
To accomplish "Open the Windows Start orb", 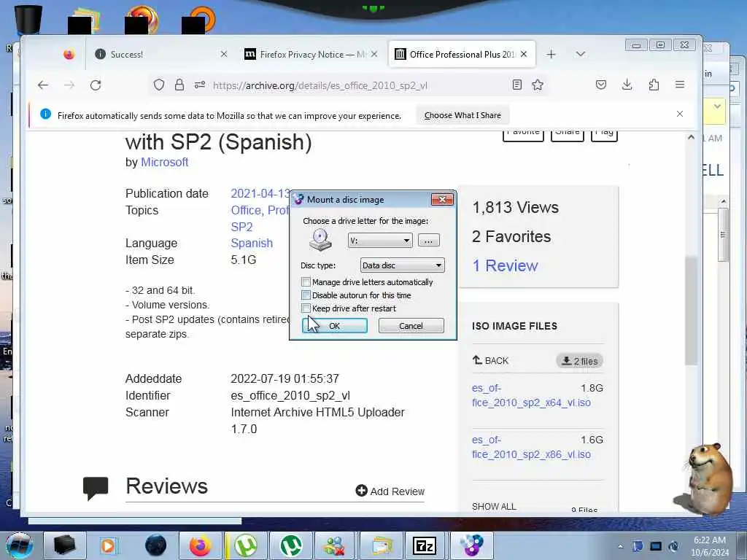I will (19, 545).
